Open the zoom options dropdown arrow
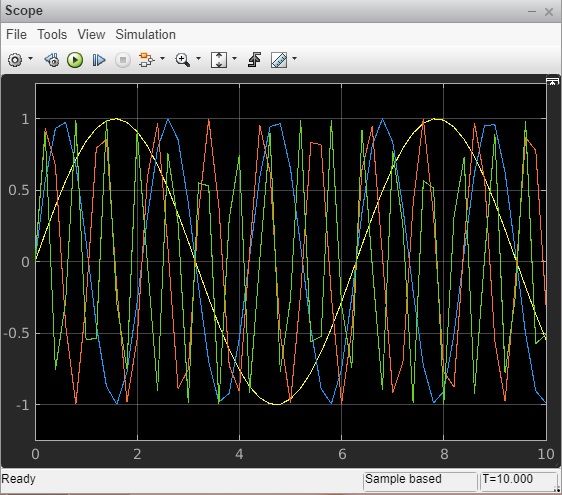The width and height of the screenshot is (562, 495). click(x=198, y=58)
